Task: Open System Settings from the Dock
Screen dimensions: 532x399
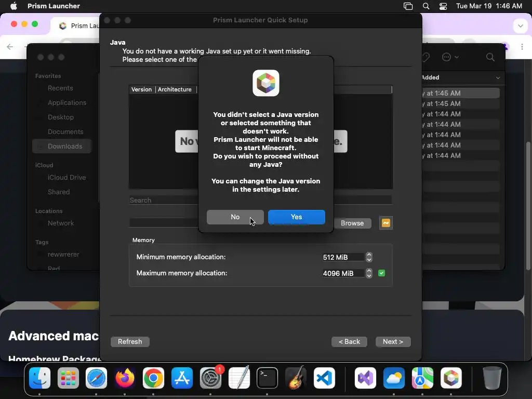Action: (x=211, y=378)
